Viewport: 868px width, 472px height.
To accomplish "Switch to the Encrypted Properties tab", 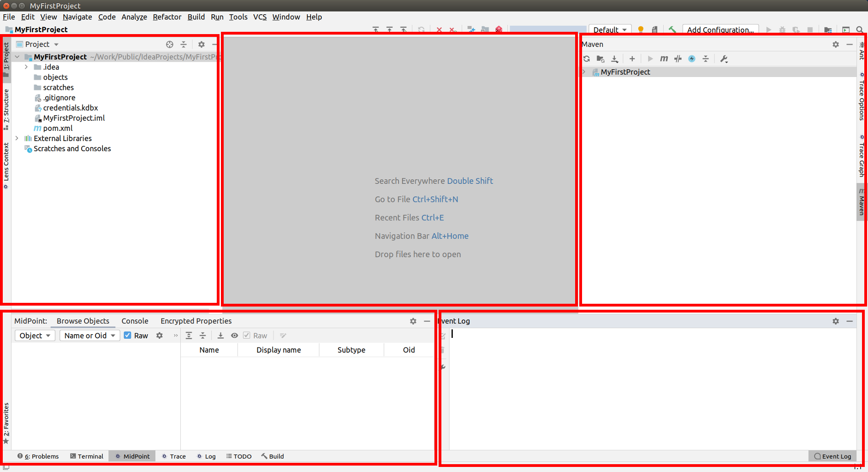I will (x=196, y=321).
